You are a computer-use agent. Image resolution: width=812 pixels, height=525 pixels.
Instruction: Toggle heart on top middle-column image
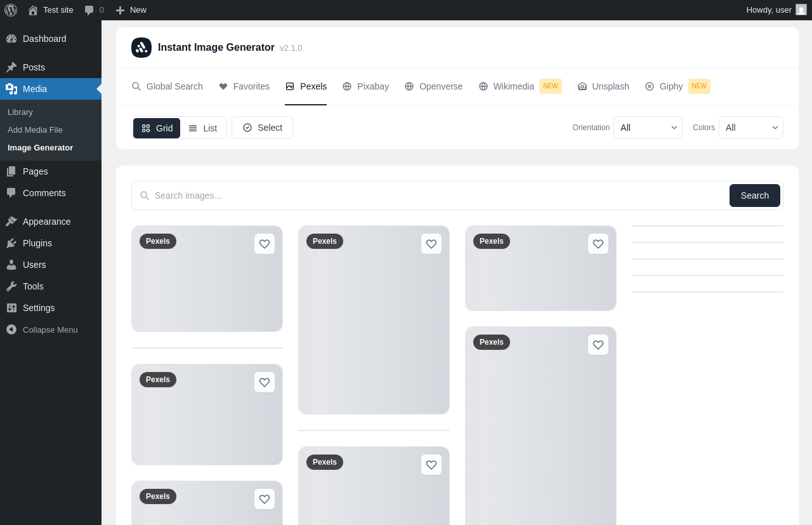[x=431, y=244]
